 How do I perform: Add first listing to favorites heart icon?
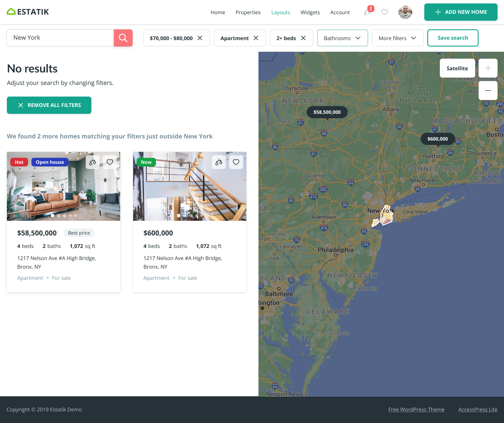pos(110,162)
